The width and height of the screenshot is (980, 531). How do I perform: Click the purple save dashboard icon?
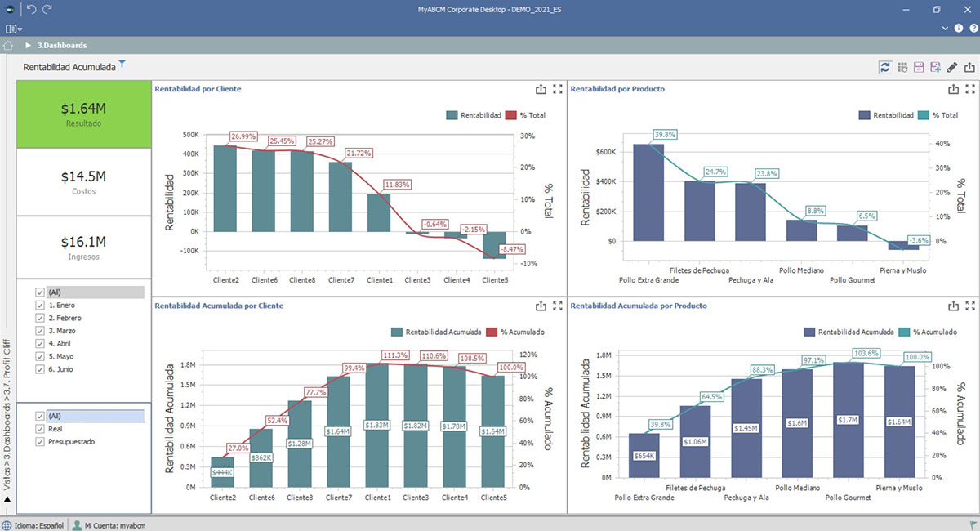pyautogui.click(x=919, y=67)
